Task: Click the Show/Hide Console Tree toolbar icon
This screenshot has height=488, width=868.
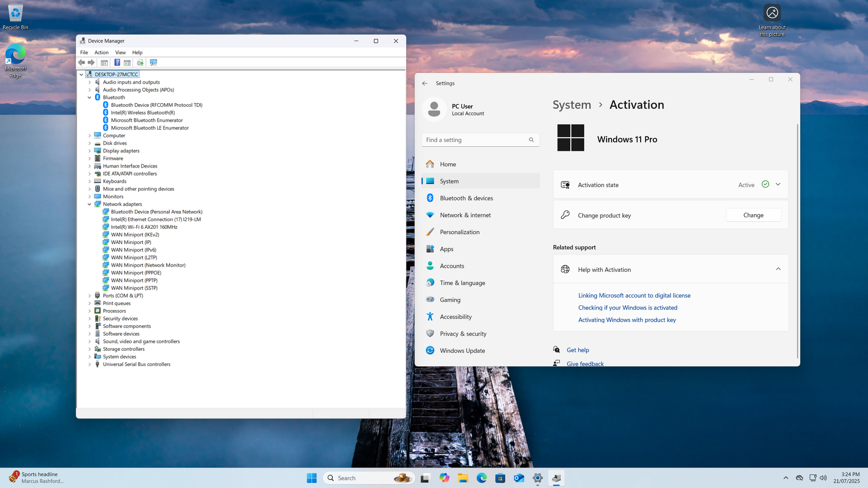Action: pos(104,62)
